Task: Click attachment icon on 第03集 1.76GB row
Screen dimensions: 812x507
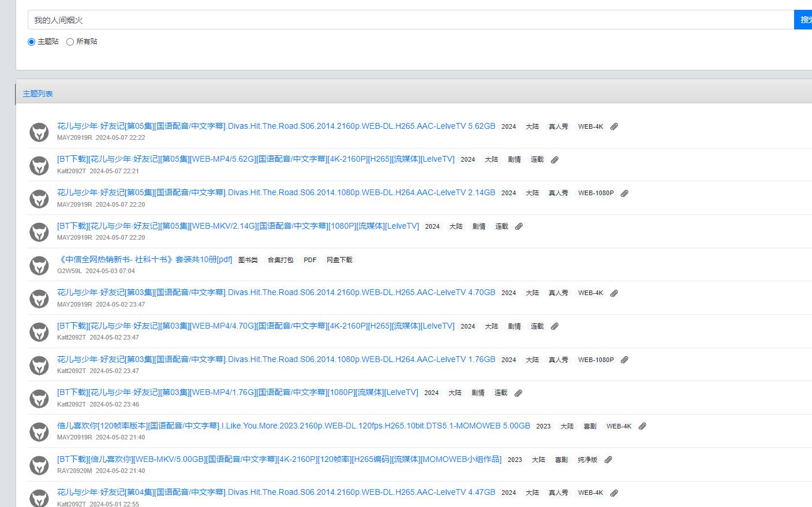Action: coord(624,360)
